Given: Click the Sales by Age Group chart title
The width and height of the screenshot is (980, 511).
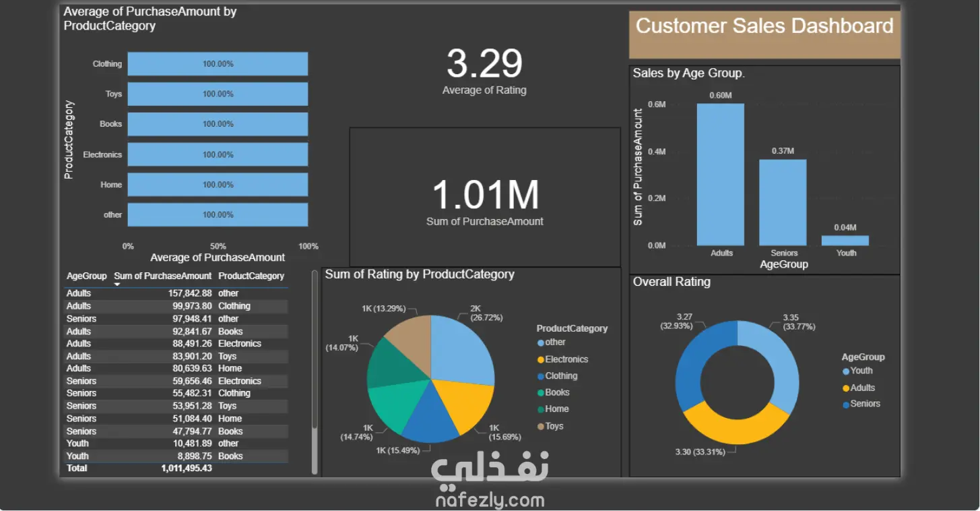Looking at the screenshot, I should 688,73.
